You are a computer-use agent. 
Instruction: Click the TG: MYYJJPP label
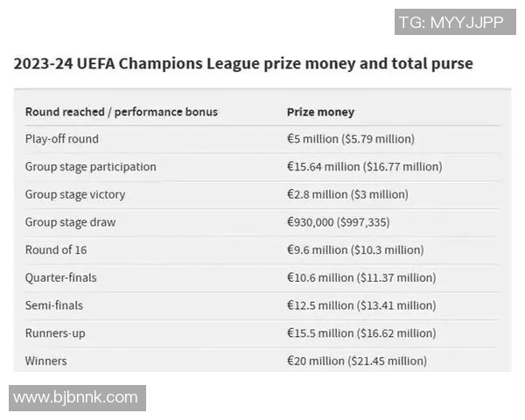click(x=451, y=23)
